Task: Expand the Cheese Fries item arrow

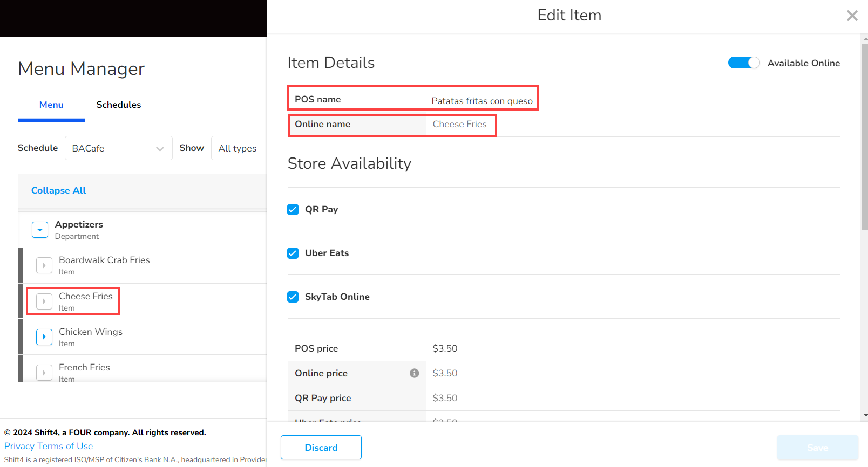Action: click(x=44, y=301)
